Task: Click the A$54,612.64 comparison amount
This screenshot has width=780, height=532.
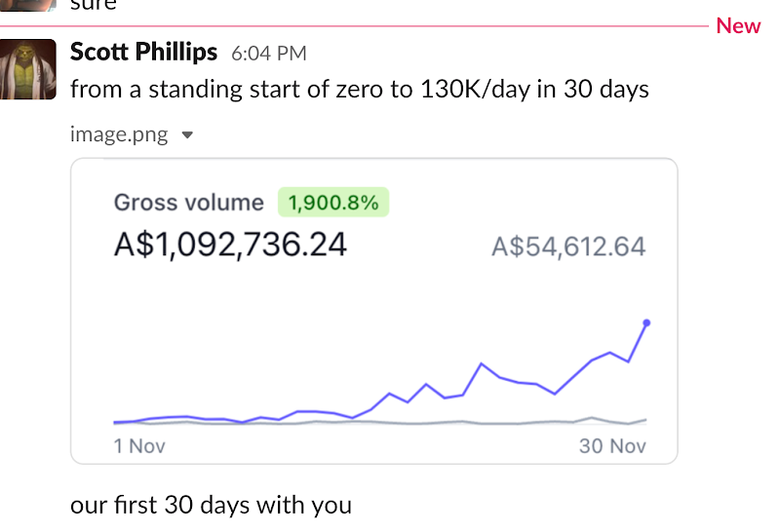Action: click(x=568, y=246)
